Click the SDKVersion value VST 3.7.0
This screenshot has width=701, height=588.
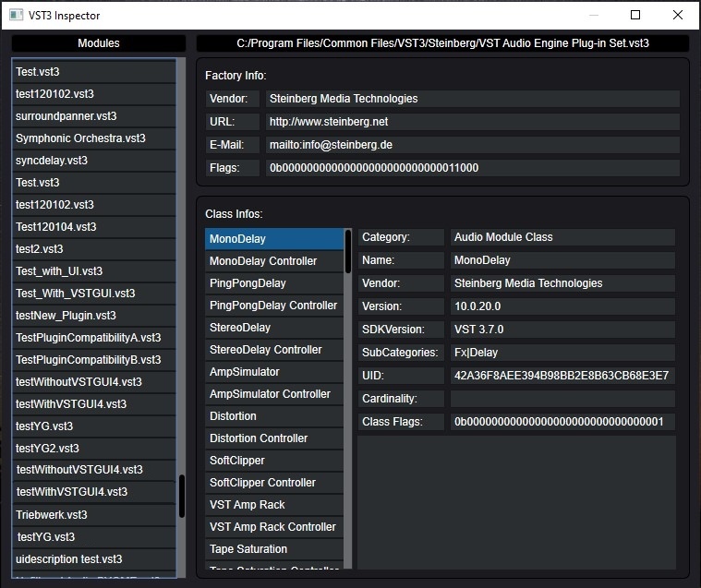562,330
